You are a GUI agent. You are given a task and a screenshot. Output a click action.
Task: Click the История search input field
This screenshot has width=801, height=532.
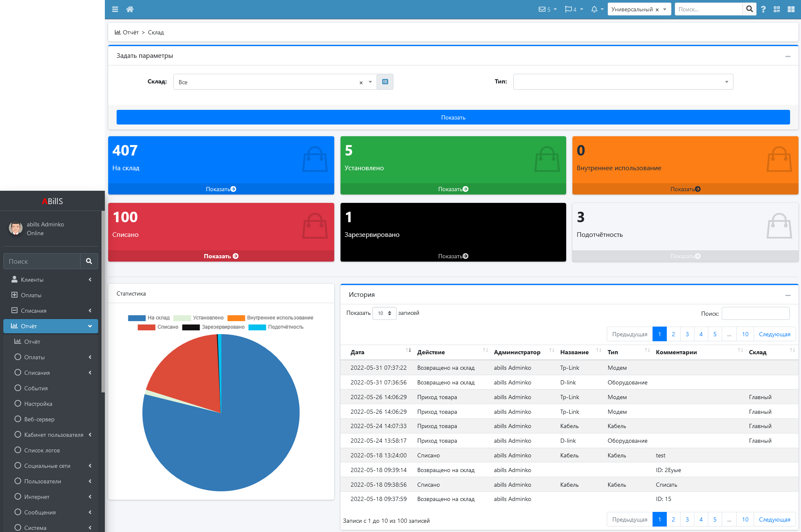(755, 314)
